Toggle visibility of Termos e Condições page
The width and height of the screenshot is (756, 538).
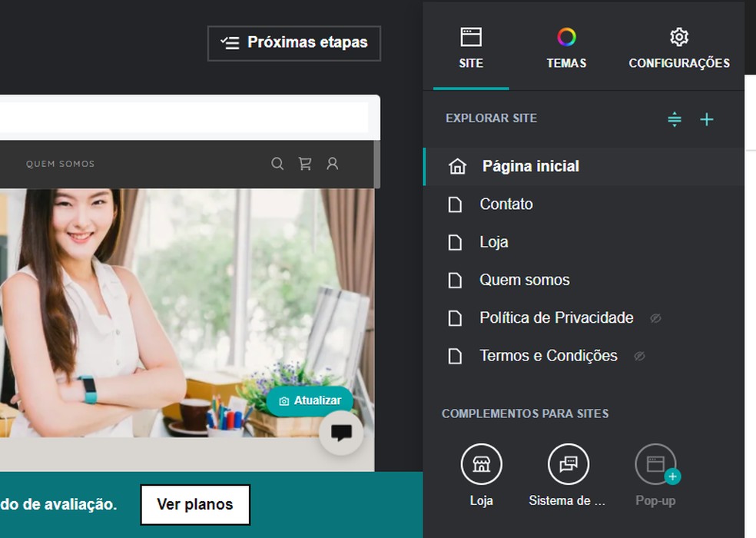(x=639, y=356)
